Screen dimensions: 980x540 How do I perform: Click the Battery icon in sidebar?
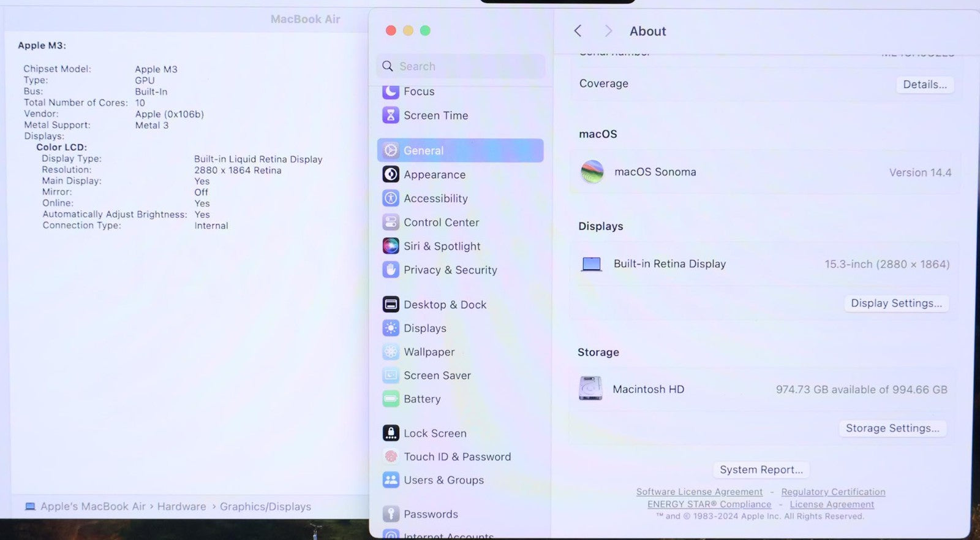[391, 399]
